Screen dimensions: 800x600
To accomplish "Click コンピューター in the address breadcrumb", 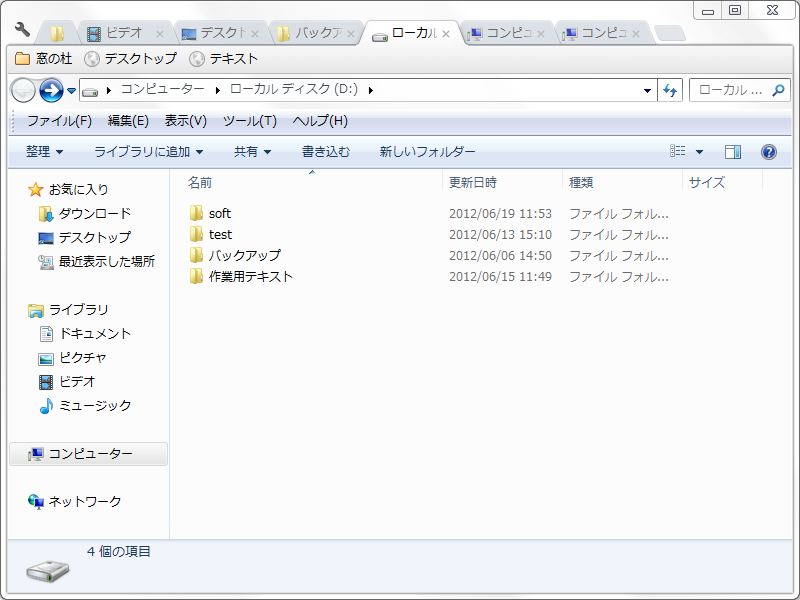I will (x=163, y=89).
